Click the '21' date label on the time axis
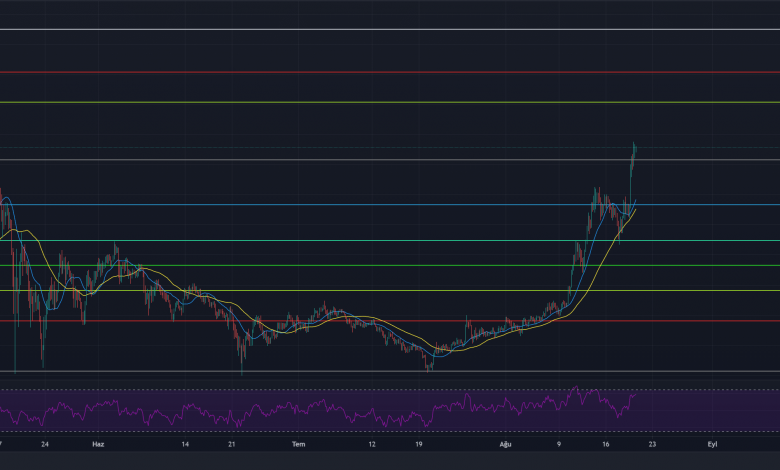The width and height of the screenshot is (780, 470). 232,444
